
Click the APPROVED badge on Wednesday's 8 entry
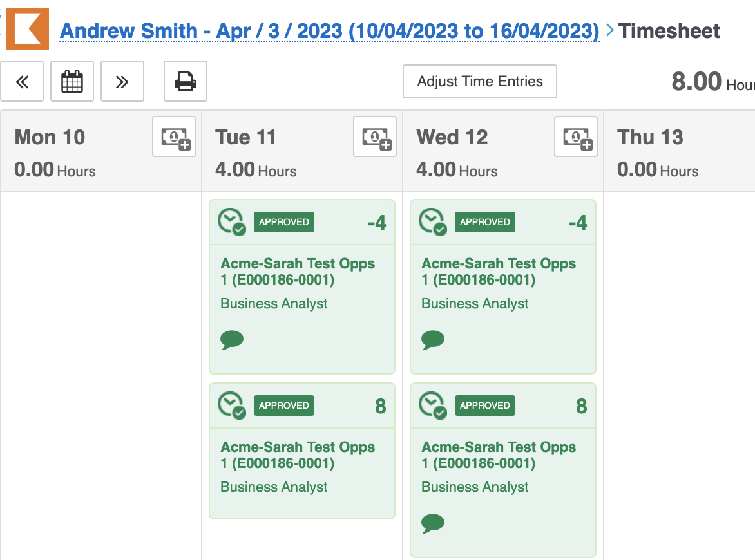click(485, 406)
